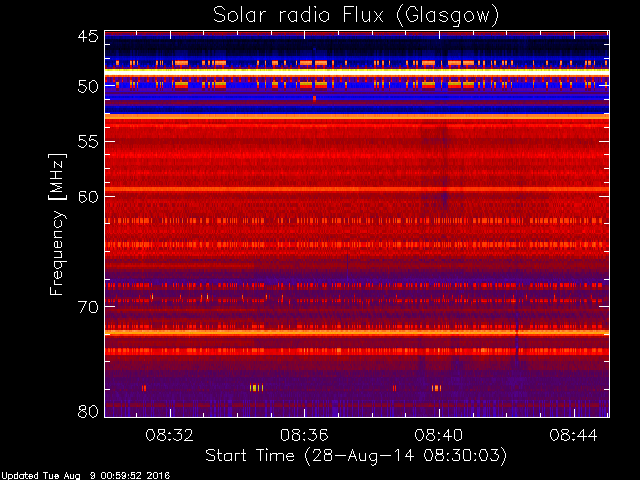640x480 pixels.
Task: Click the 'Updated Tue Aug 9 00:59:52 2016' timestamp
Action: 85,476
